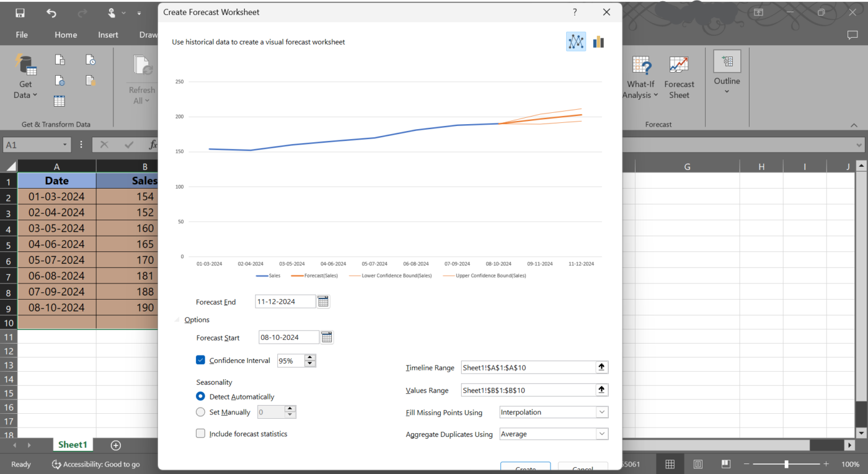The width and height of the screenshot is (868, 474).
Task: Switch to the Home ribbon tab
Action: pyautogui.click(x=66, y=35)
